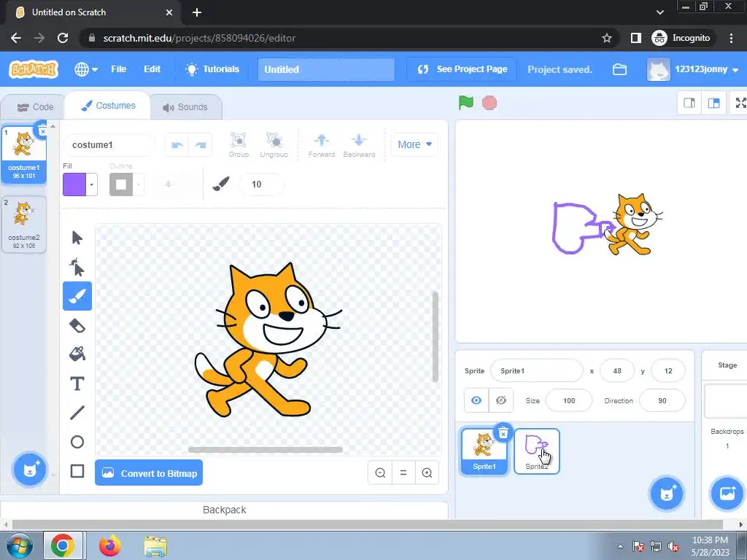Click the Scratch logo
This screenshot has height=560, width=747.
point(34,69)
